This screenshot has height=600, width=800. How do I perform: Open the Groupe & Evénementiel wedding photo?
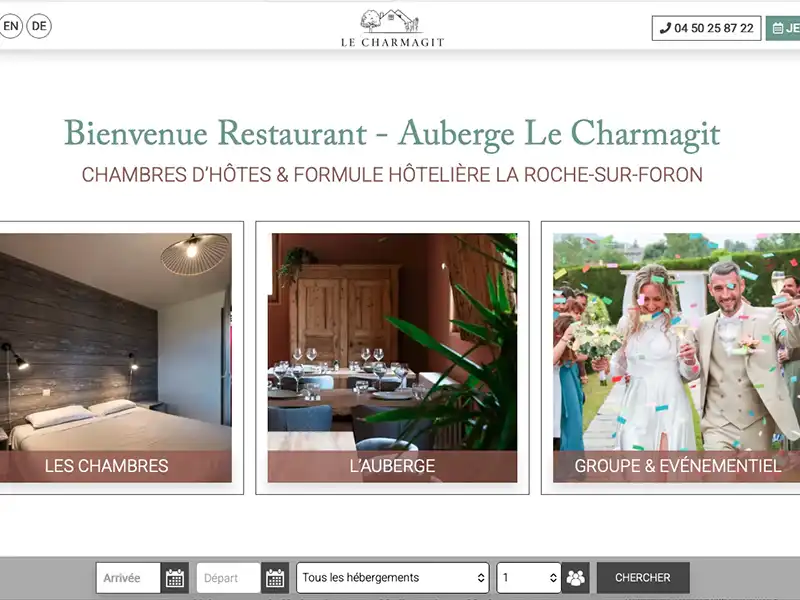point(677,342)
